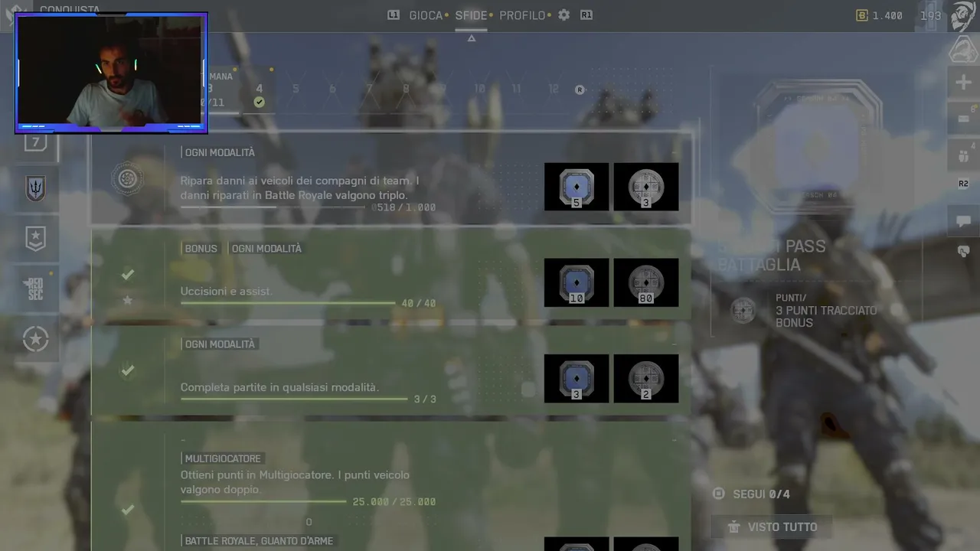
Task: Open the chat bubble icon in right sidebar
Action: (x=963, y=222)
